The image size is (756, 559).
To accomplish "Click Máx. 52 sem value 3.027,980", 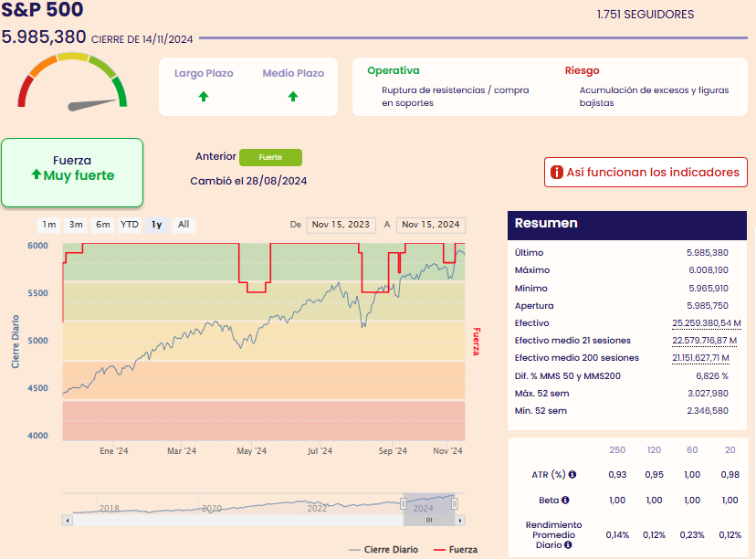I will point(708,394).
